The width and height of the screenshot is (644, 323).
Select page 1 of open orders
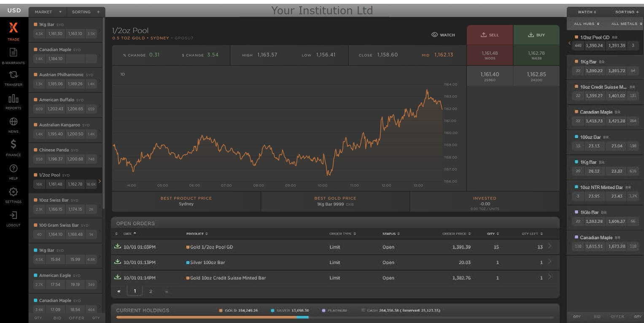tap(135, 291)
